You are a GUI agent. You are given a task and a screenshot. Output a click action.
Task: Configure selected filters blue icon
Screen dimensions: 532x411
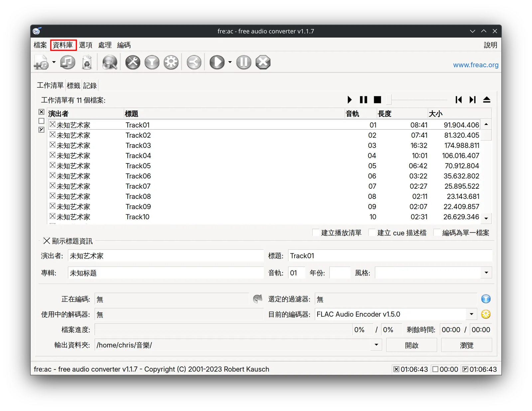pyautogui.click(x=486, y=299)
